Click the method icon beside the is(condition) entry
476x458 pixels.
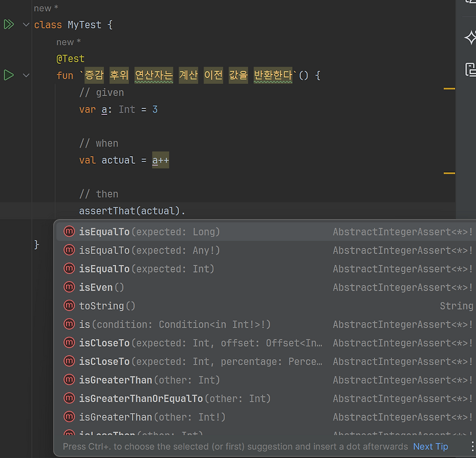click(x=68, y=324)
